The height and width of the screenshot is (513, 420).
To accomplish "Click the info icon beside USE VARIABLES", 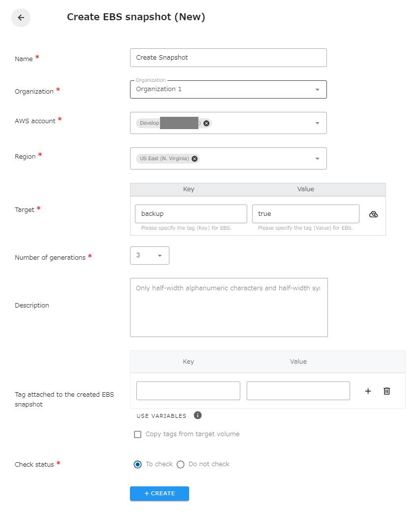I will 197,415.
